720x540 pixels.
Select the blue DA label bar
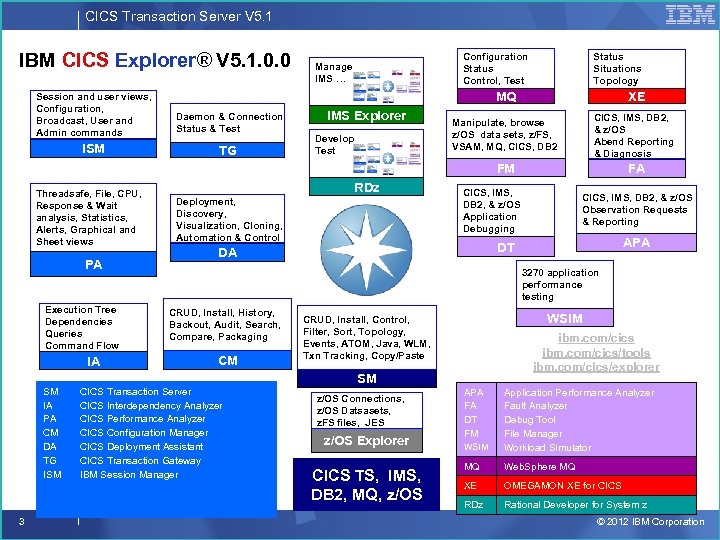227,252
